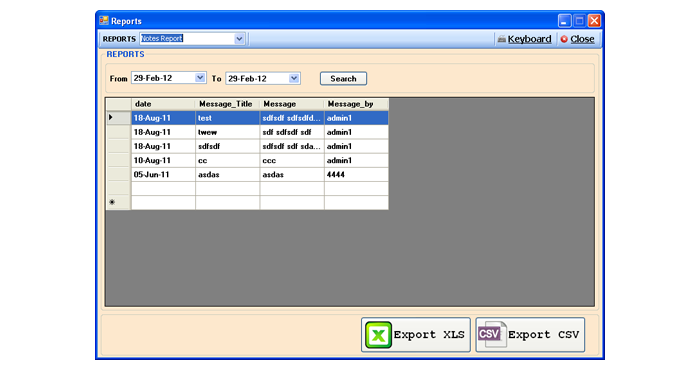The image size is (700, 371).
Task: Select the Notes Report combo box text
Action: (162, 39)
